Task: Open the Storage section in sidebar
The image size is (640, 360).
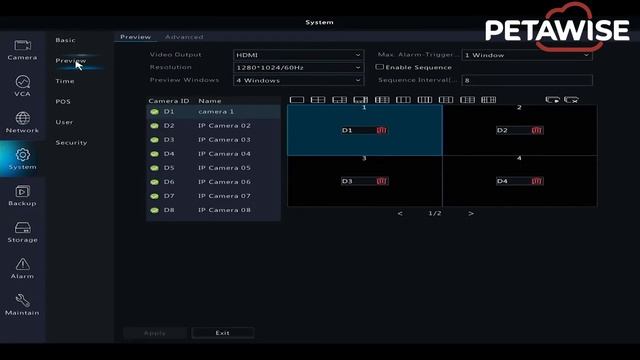Action: (x=22, y=232)
